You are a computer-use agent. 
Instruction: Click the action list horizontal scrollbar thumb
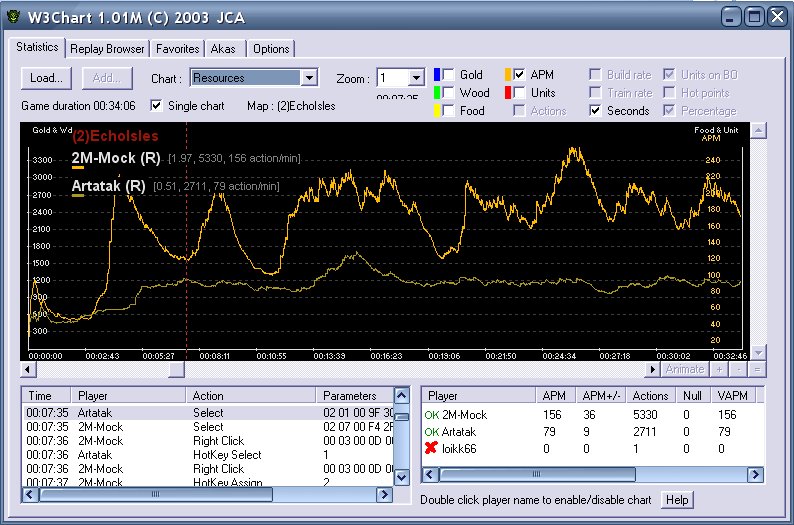coord(156,494)
